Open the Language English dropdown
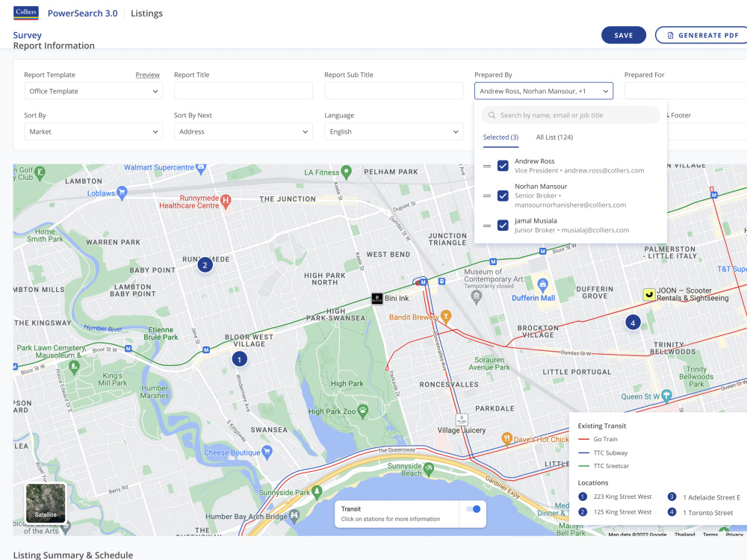This screenshot has width=747, height=560. click(x=394, y=131)
